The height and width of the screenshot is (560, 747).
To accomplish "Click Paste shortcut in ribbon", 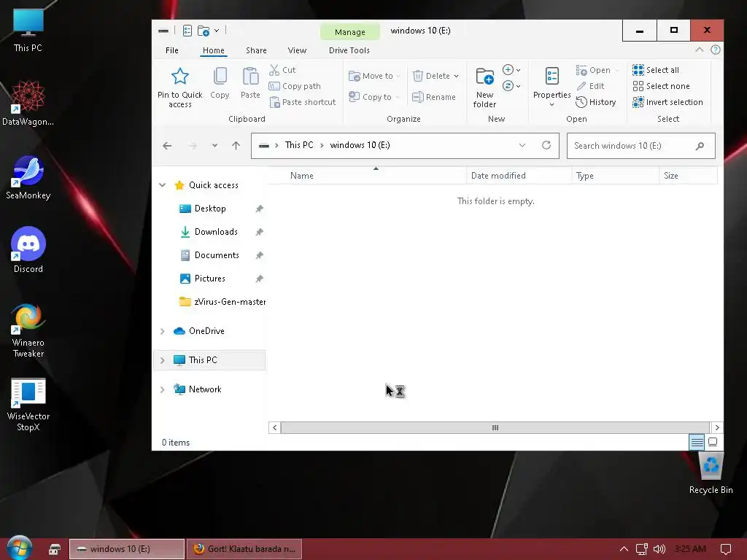I will 303,102.
